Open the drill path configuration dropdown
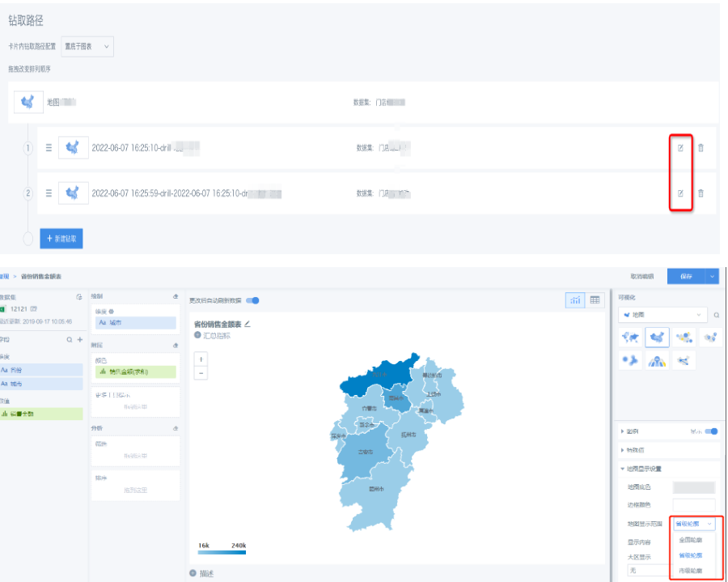 pyautogui.click(x=88, y=47)
